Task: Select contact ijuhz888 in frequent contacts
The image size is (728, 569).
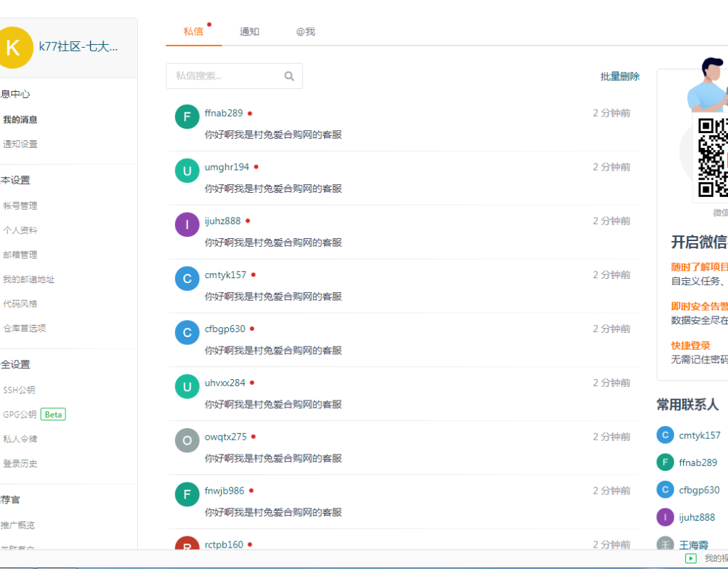Action: [x=696, y=517]
